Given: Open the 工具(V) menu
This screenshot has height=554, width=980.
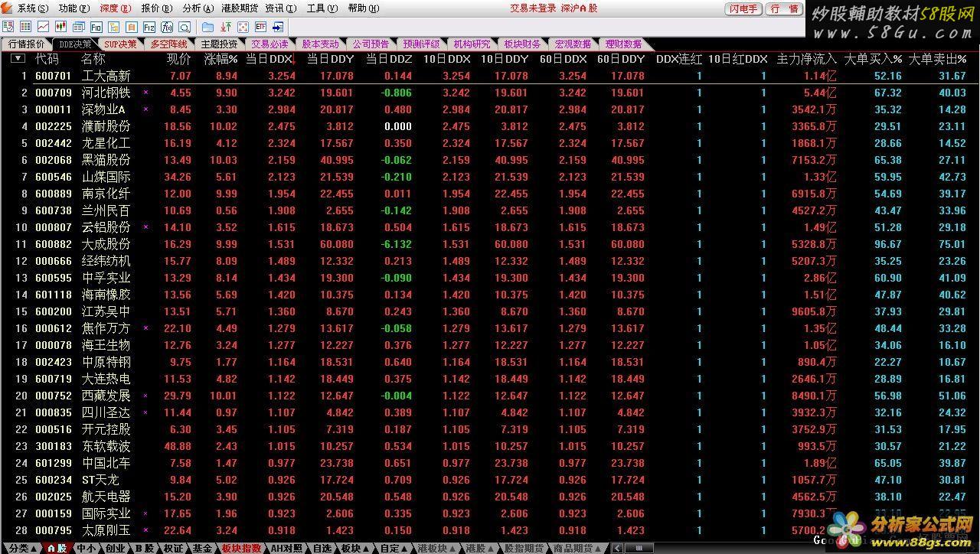Looking at the screenshot, I should pyautogui.click(x=322, y=8).
